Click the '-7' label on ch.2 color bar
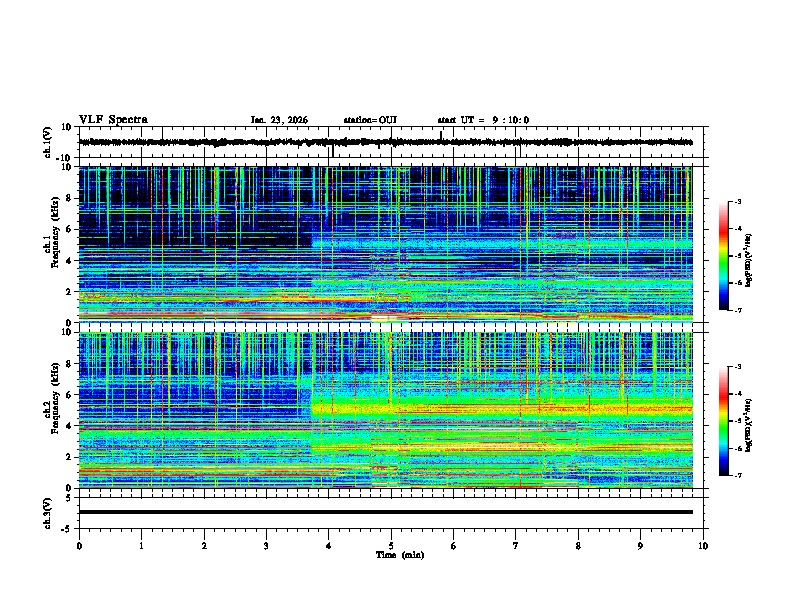This screenshot has width=792, height=612. click(737, 476)
